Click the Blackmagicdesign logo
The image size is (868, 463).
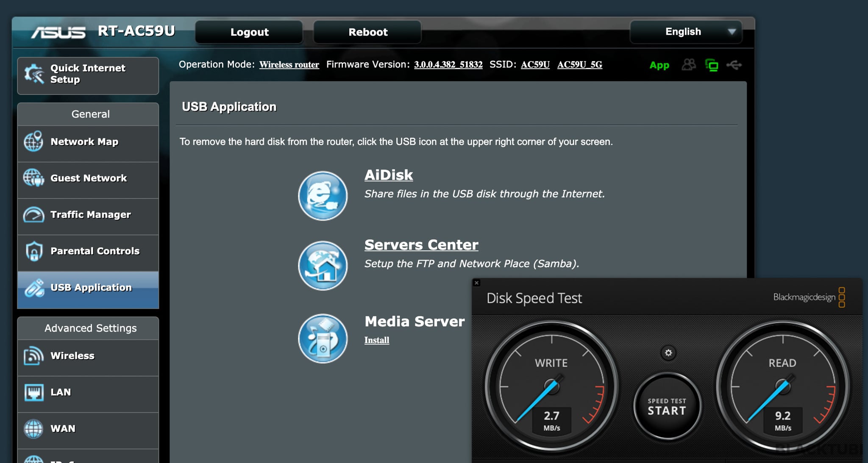click(809, 297)
